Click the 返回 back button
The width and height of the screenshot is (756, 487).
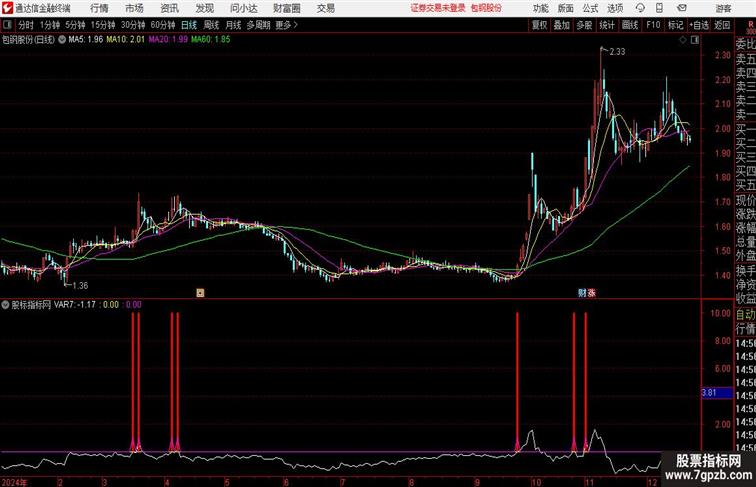click(722, 25)
